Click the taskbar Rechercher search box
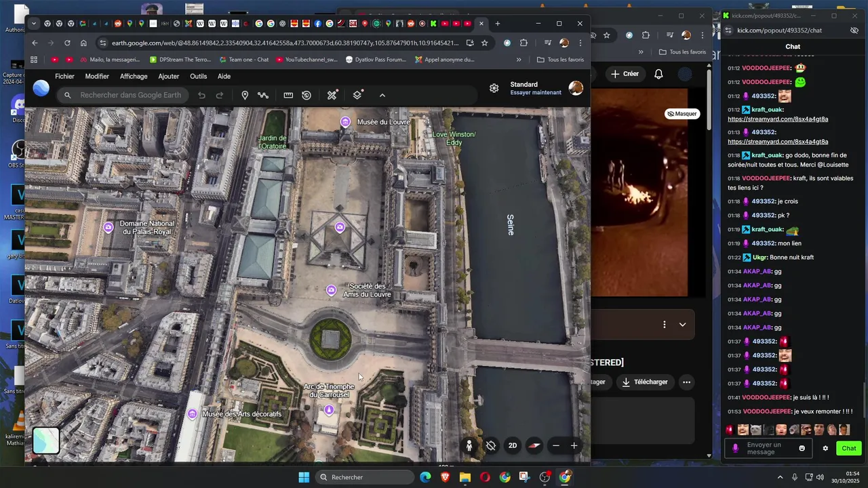The image size is (868, 488). [x=366, y=477]
